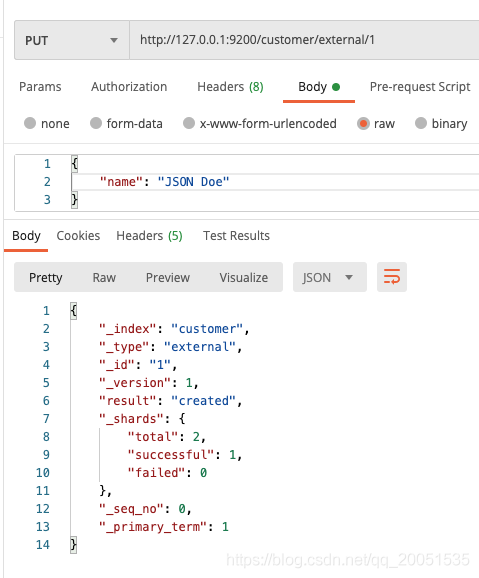
Task: Click the request URL input field
Action: coord(304,40)
